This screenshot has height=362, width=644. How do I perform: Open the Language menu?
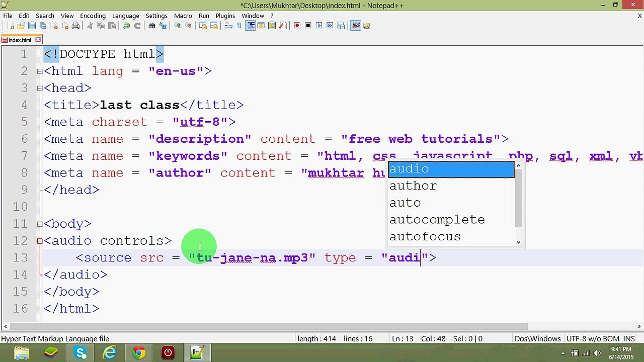coord(126,16)
